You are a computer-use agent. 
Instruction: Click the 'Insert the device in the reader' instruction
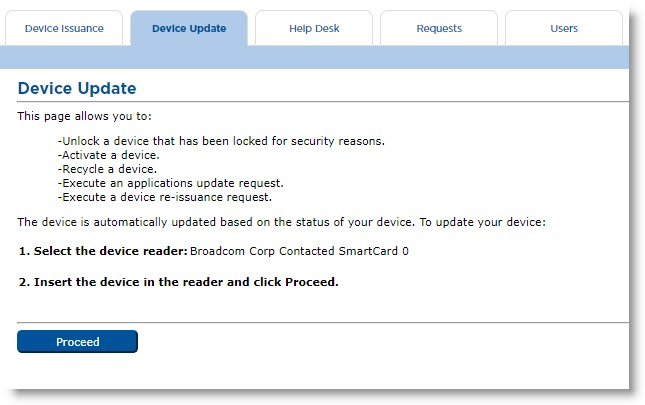178,282
